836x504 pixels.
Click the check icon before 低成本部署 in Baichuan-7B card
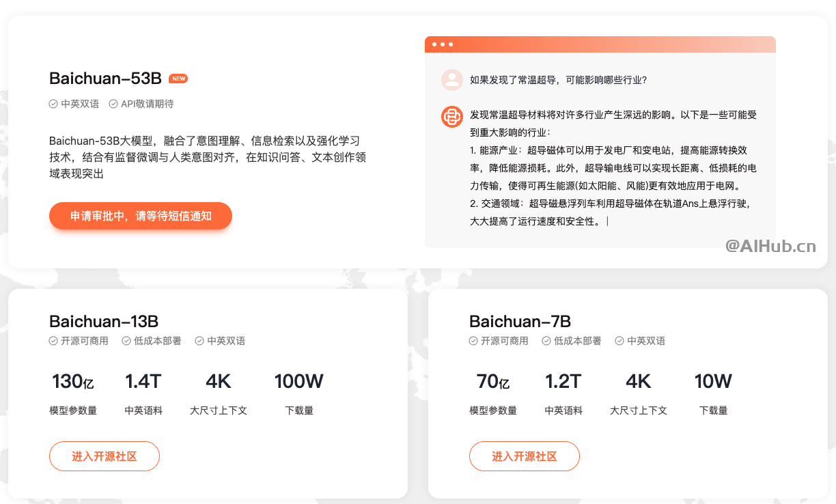[546, 341]
